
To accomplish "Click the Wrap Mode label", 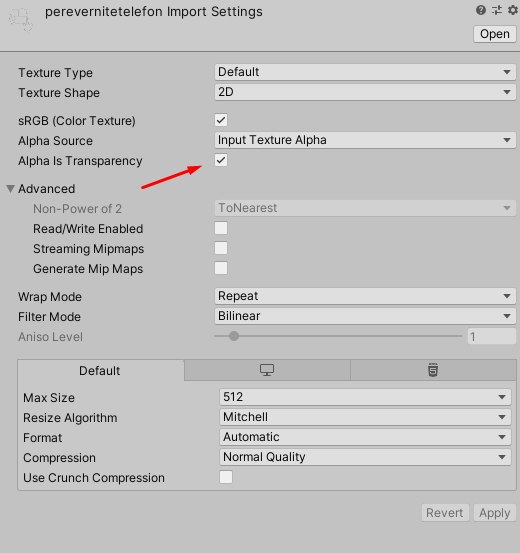I will pyautogui.click(x=50, y=297).
